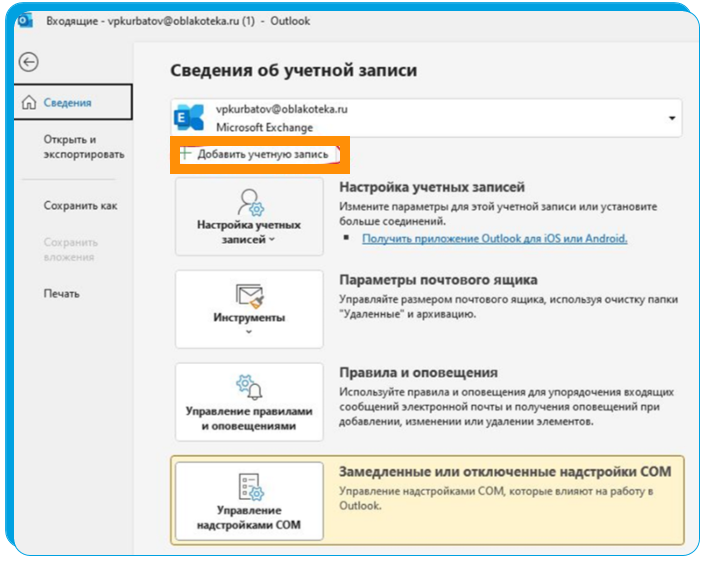The width and height of the screenshot is (705, 561).
Task: Select the Сведения tab
Action: (x=73, y=102)
